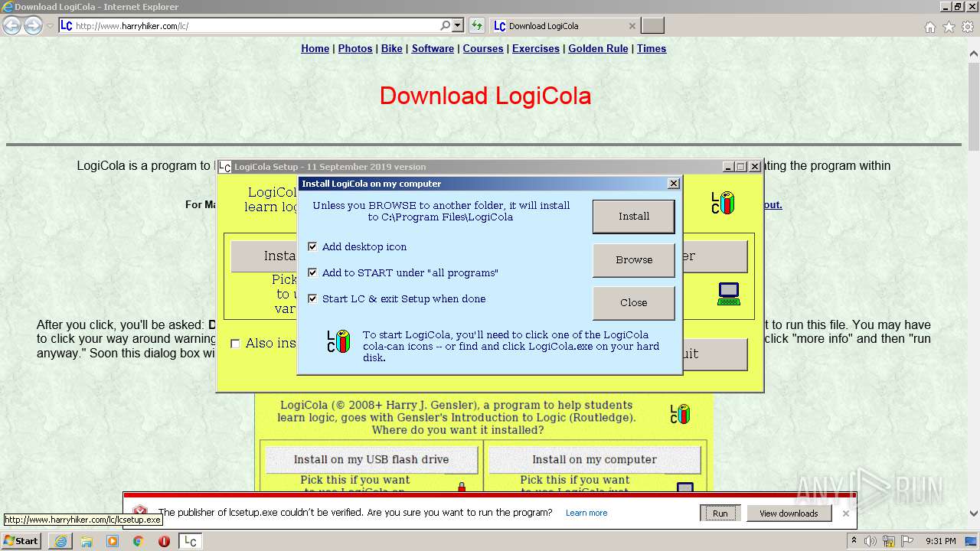980x551 pixels.
Task: Click LC icon in LogiCola Setup title bar
Action: (x=224, y=167)
